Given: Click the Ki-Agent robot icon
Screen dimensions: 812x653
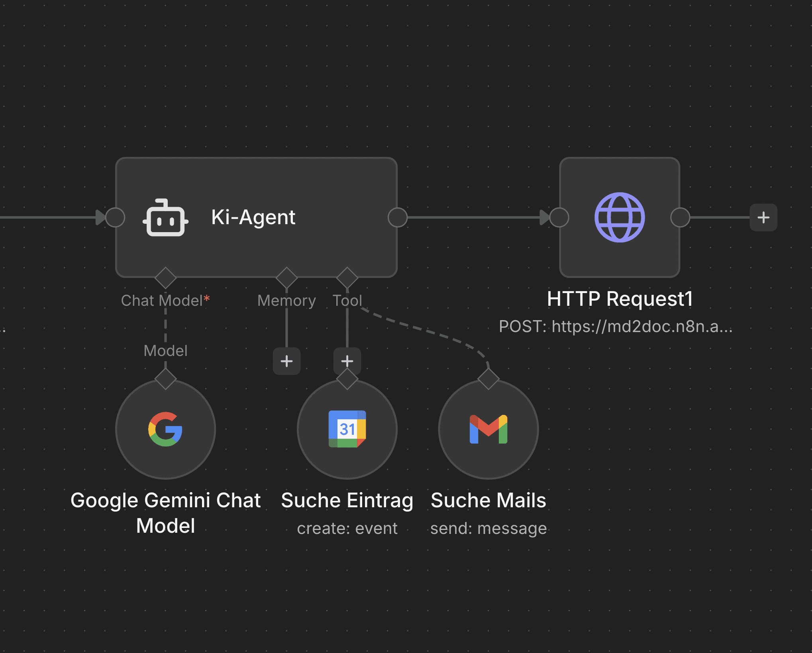Looking at the screenshot, I should pos(165,218).
